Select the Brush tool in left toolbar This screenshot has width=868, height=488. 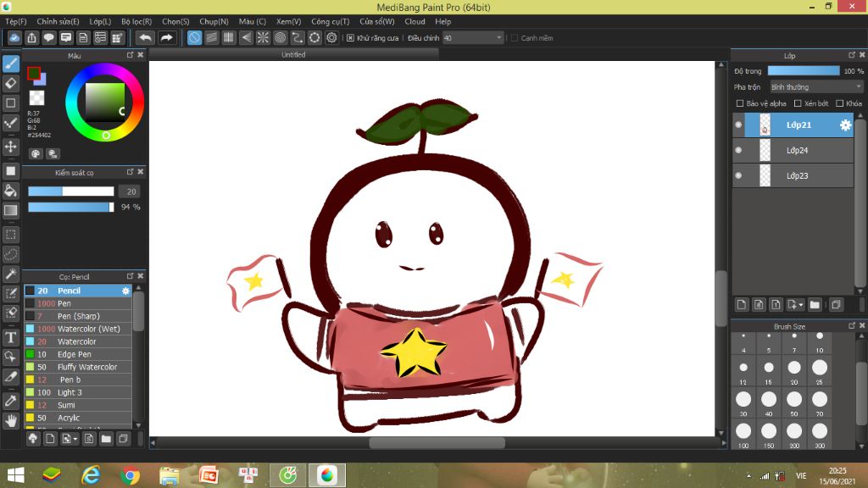point(10,64)
